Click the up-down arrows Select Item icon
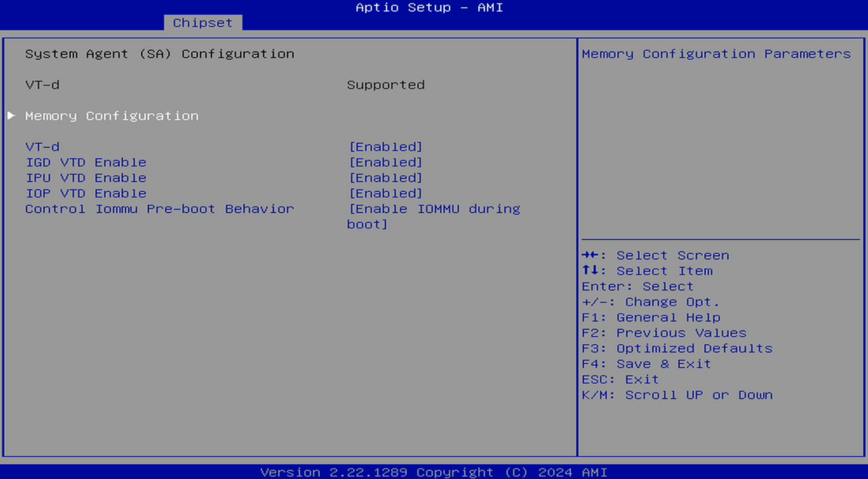This screenshot has height=479, width=868. (x=590, y=270)
